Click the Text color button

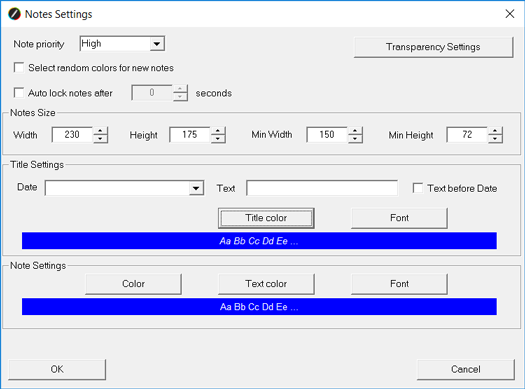point(266,284)
